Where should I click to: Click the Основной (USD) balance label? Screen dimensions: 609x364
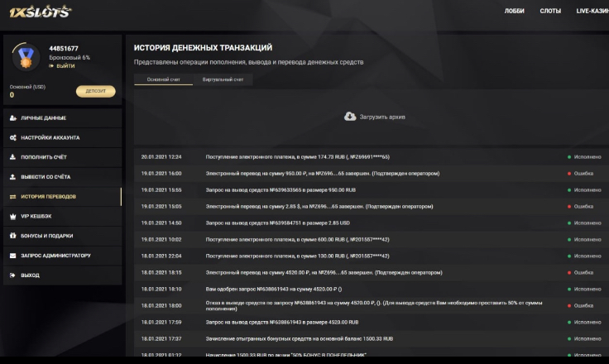(27, 87)
